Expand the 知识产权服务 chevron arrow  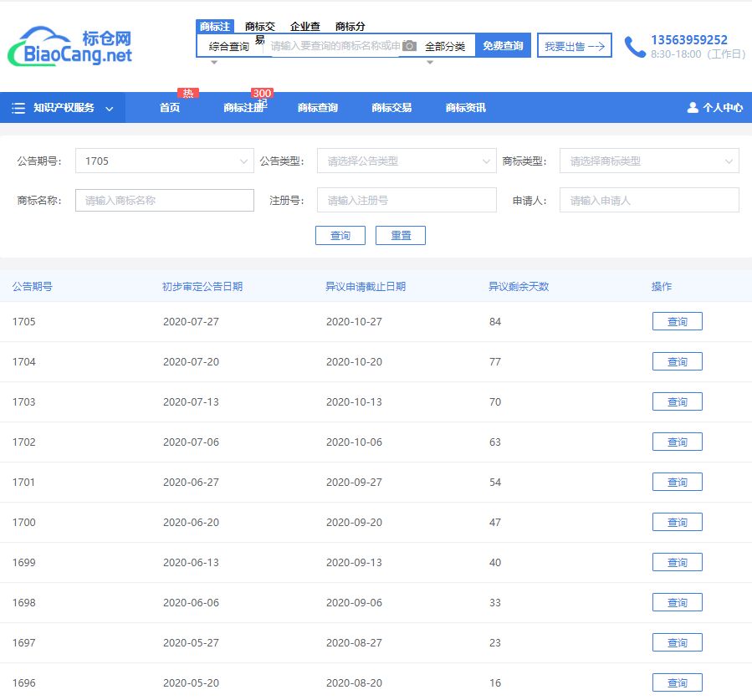coord(110,109)
